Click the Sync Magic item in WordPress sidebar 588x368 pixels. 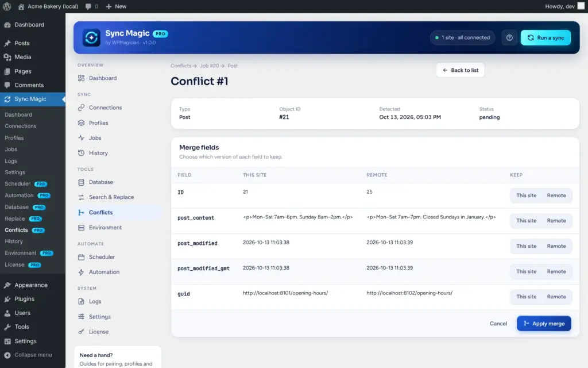click(33, 99)
